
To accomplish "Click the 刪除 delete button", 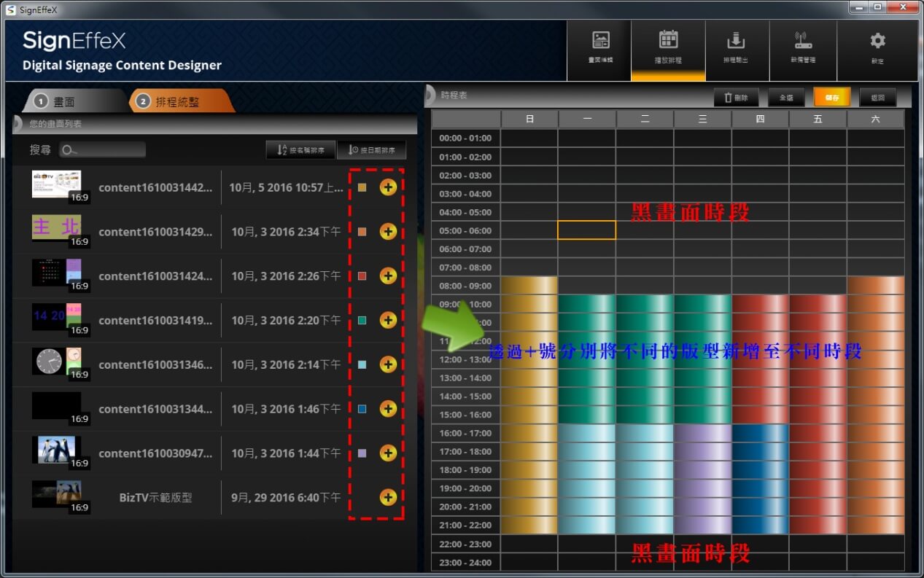I will coord(735,97).
